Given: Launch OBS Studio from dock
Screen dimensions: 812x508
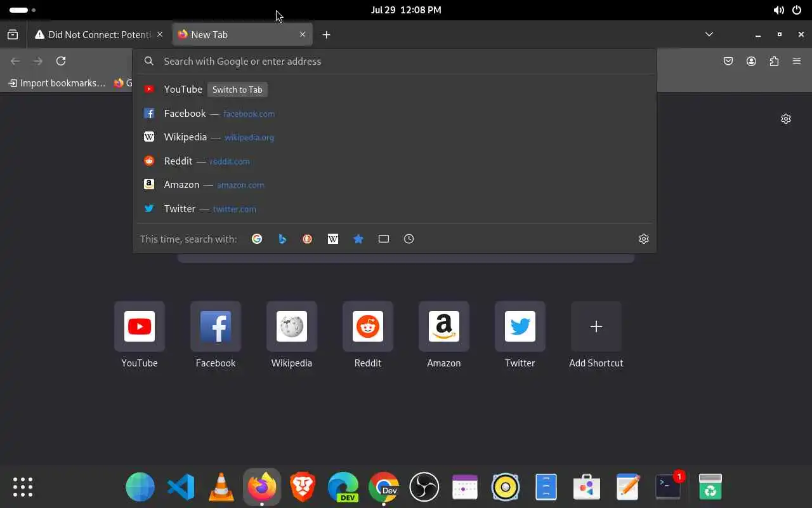Looking at the screenshot, I should pyautogui.click(x=424, y=487).
